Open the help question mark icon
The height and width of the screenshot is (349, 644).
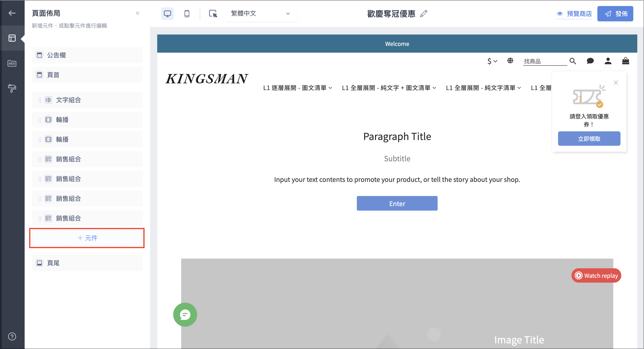coord(12,336)
